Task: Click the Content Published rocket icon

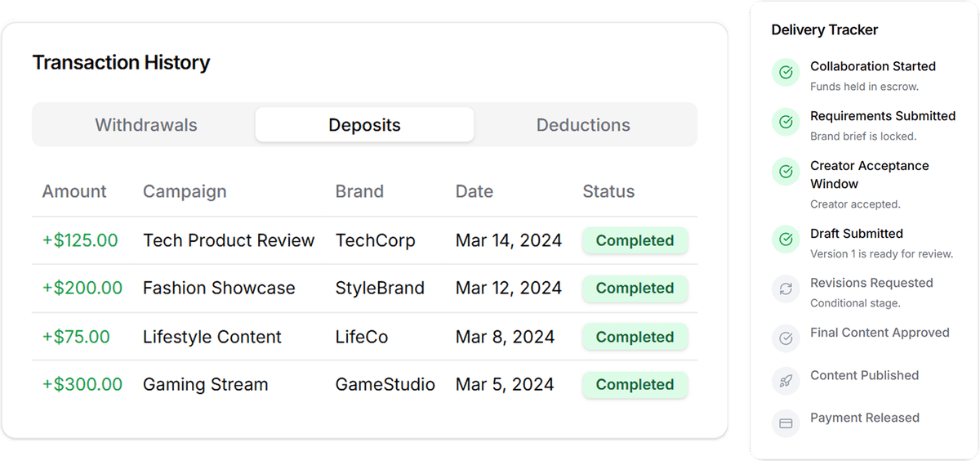Action: click(x=786, y=381)
